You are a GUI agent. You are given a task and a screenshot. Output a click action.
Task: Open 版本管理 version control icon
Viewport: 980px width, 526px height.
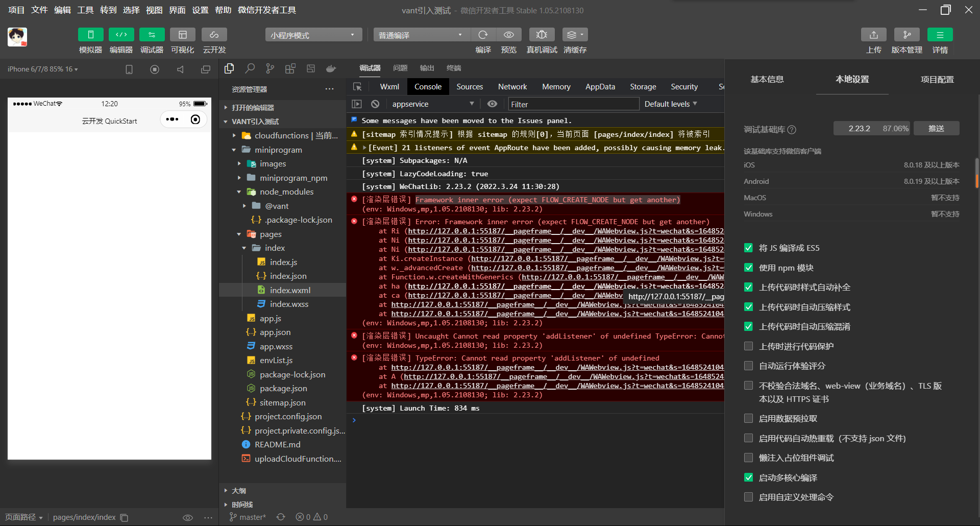pyautogui.click(x=907, y=35)
